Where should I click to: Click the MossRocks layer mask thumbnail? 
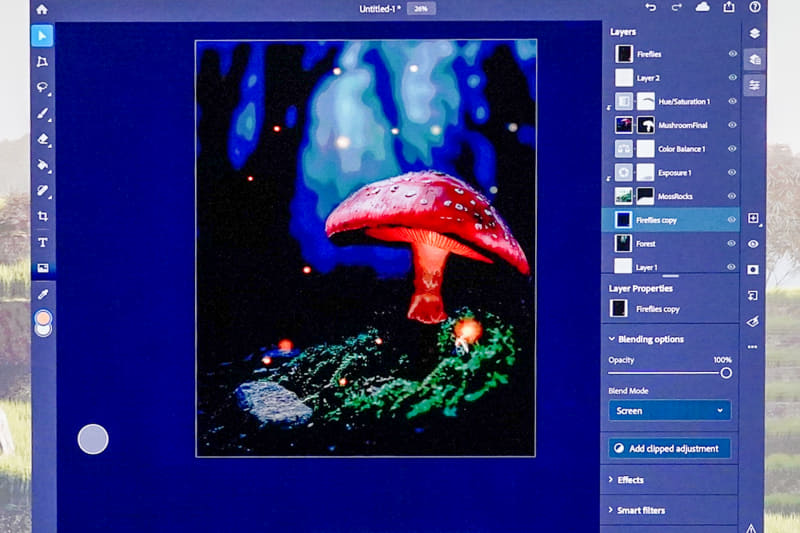coord(645,196)
